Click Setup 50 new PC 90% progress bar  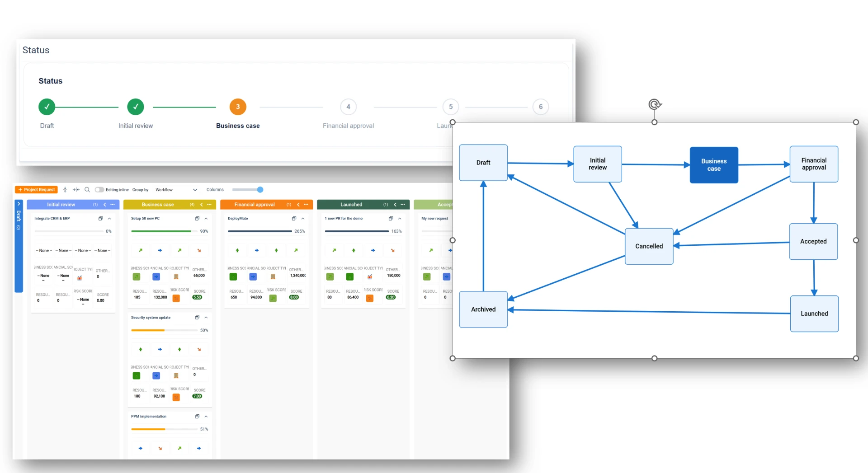point(164,231)
